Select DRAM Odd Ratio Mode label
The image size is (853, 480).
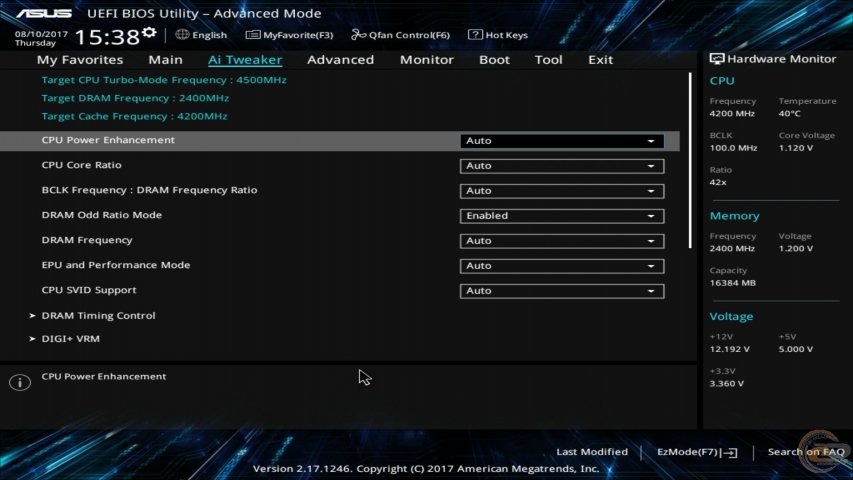(102, 215)
